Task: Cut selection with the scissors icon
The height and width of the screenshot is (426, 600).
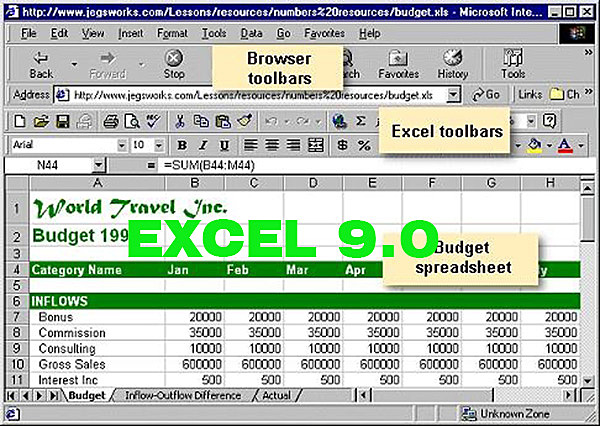Action: click(x=180, y=121)
